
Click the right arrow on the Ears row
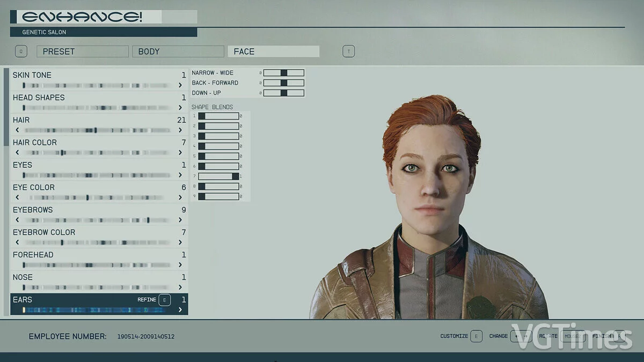180,310
